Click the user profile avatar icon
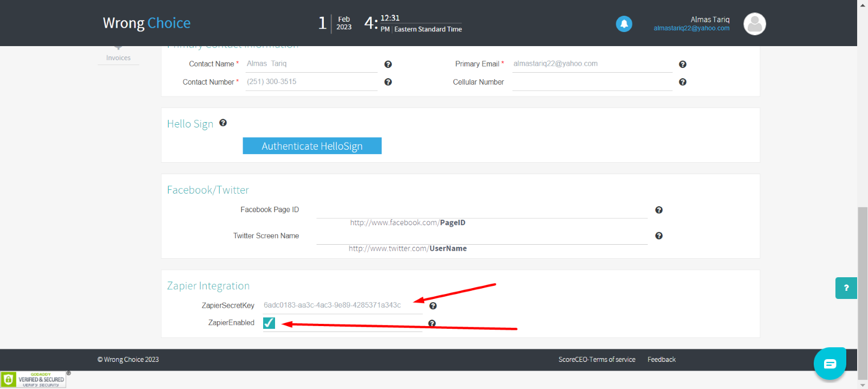Screen dimensions: 868x389 [x=755, y=24]
